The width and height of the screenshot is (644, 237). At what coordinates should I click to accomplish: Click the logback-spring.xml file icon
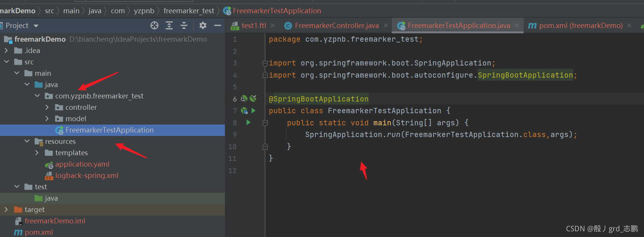49,176
